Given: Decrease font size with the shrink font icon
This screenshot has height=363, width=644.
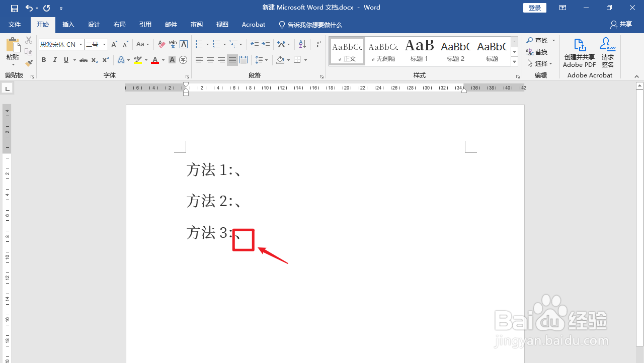Looking at the screenshot, I should pos(125,45).
